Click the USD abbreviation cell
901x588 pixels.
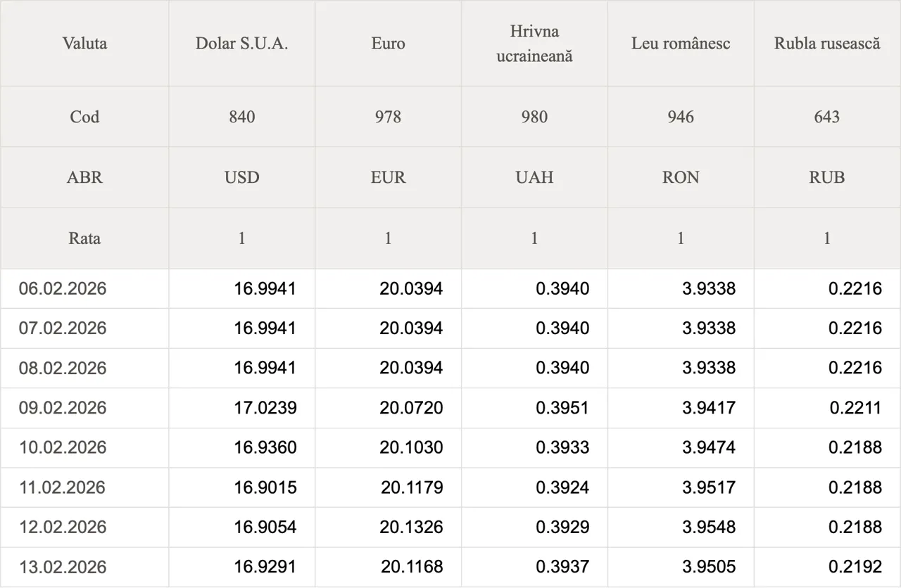click(241, 177)
